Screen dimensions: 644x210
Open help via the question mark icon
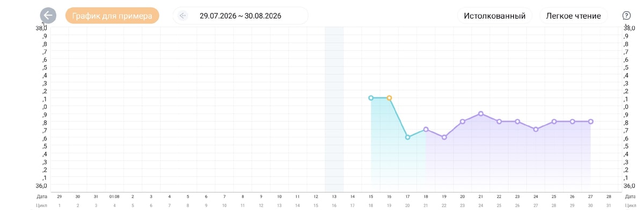[x=626, y=16]
